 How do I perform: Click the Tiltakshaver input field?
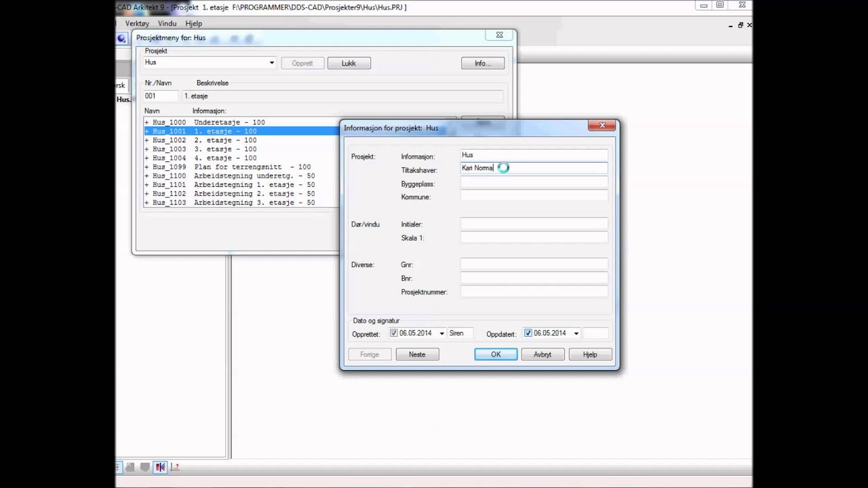pyautogui.click(x=534, y=168)
